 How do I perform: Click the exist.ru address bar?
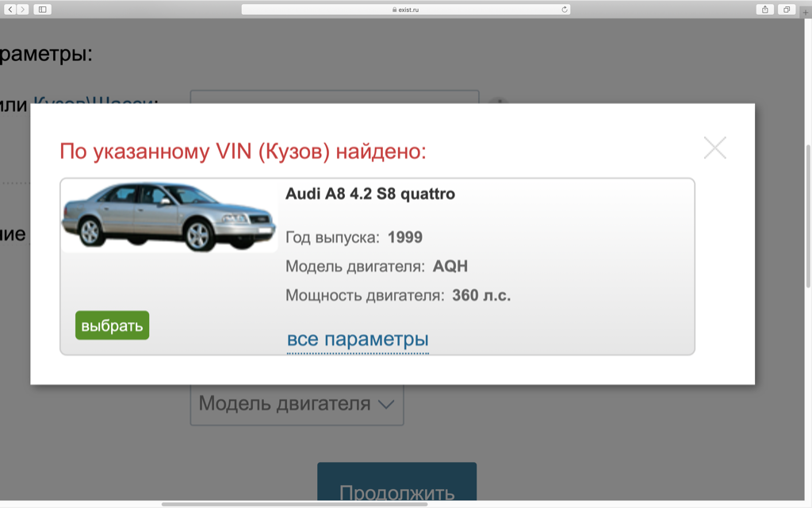[405, 9]
